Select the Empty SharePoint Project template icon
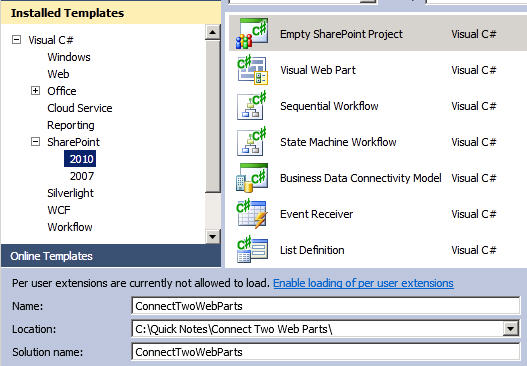Viewport: 527px width, 366px height. [252, 34]
